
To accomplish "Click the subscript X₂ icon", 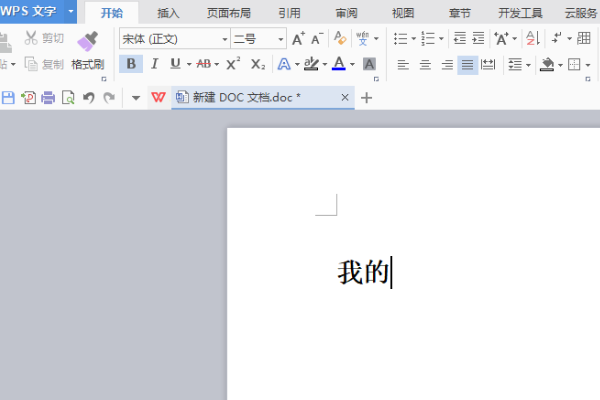I will pyautogui.click(x=258, y=64).
